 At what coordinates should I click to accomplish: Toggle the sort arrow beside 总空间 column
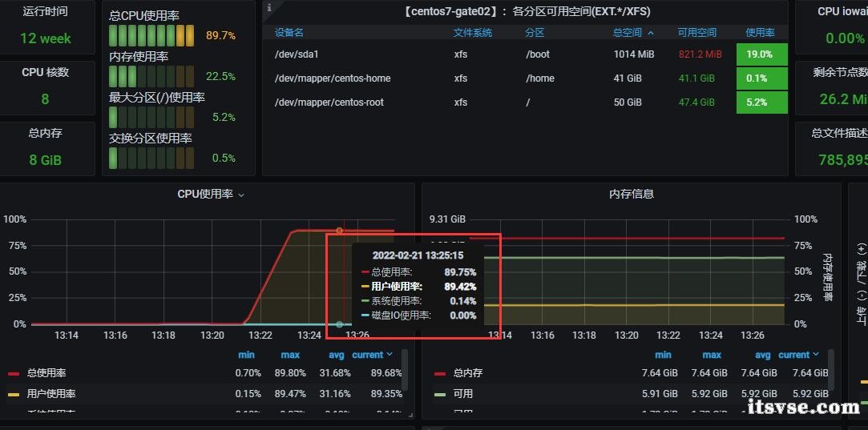tap(651, 33)
